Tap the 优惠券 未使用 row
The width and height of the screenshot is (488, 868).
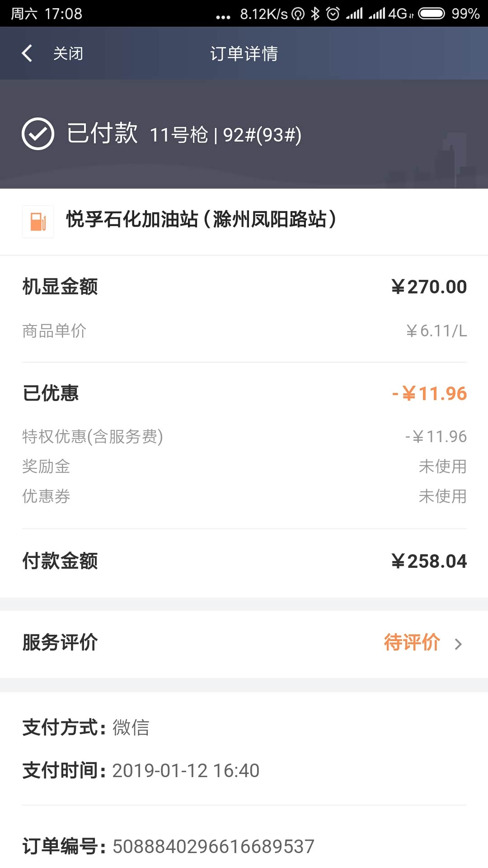pyautogui.click(x=244, y=496)
